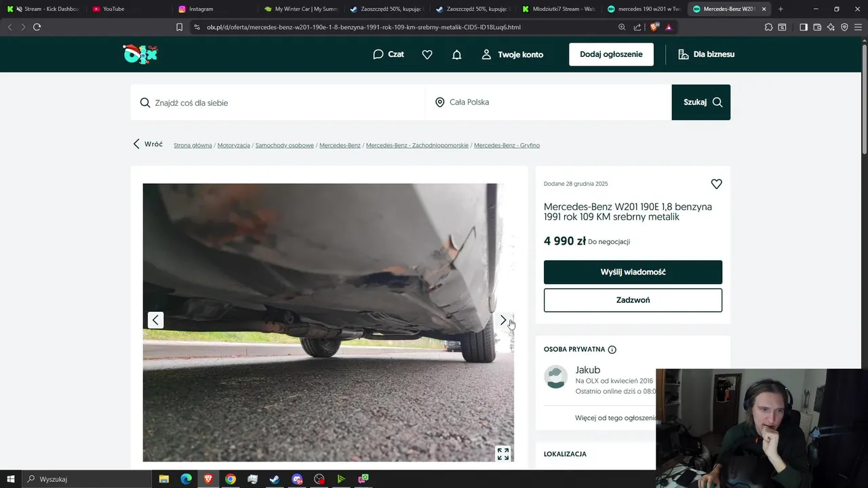Viewport: 868px width, 488px height.
Task: Open the Czat messages
Action: tap(389, 54)
